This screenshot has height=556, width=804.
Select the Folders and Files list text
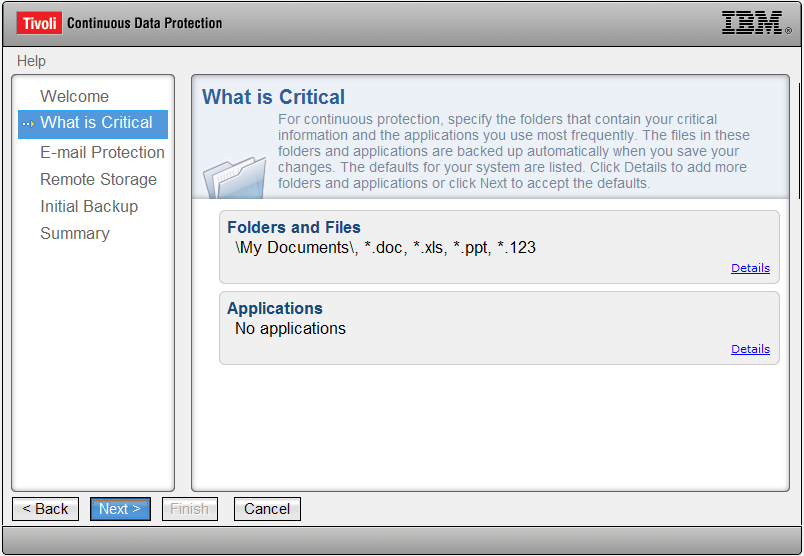[386, 248]
